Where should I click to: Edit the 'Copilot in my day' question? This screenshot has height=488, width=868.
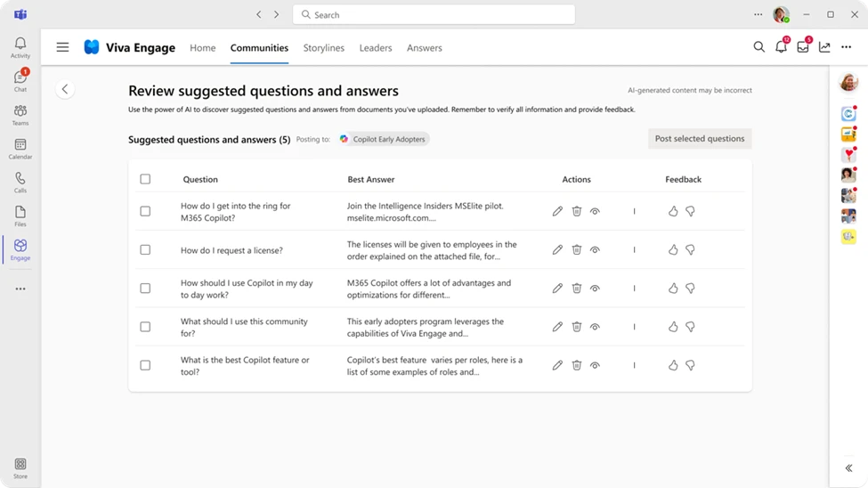pos(557,288)
